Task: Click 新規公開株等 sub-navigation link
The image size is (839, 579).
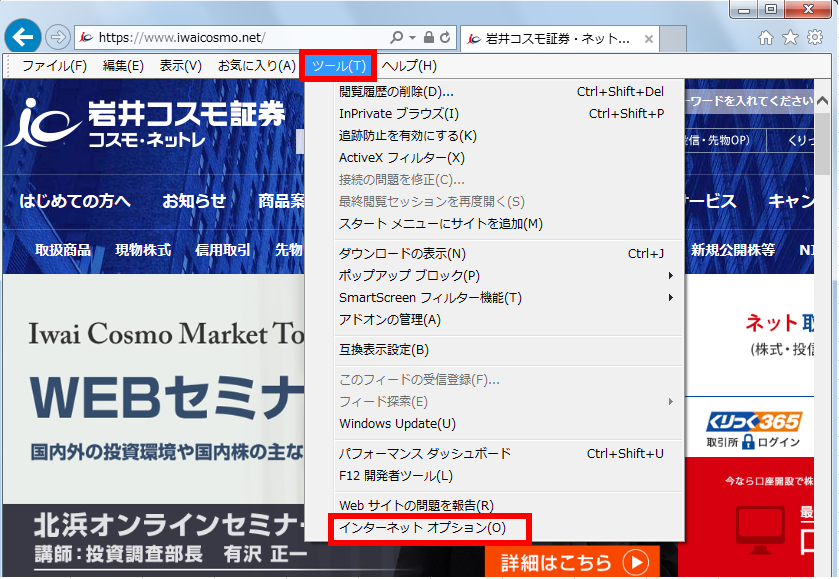Action: [733, 249]
